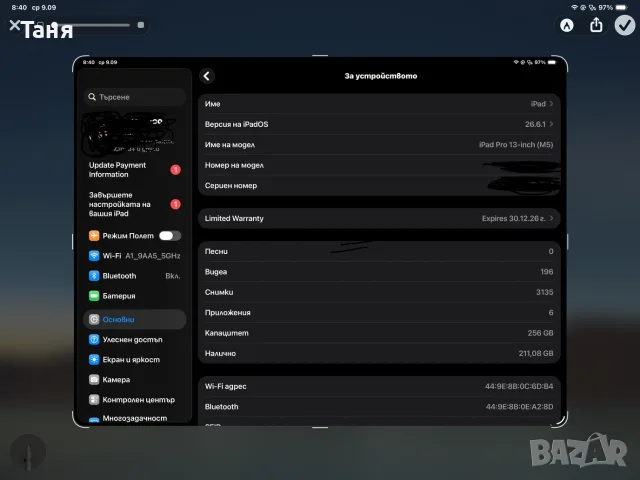Click Капацитет 256 GB value
Screen dimensions: 640x480
(540, 333)
